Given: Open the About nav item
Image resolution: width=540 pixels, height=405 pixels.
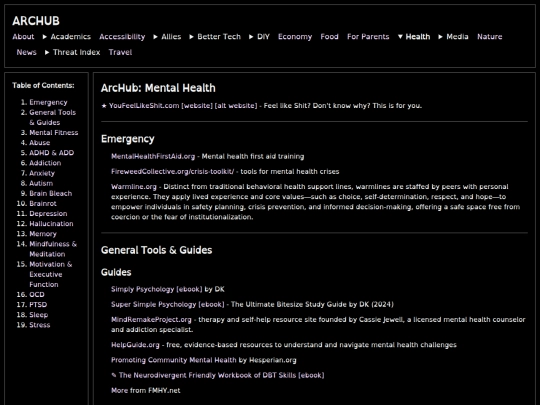Looking at the screenshot, I should [x=23, y=37].
